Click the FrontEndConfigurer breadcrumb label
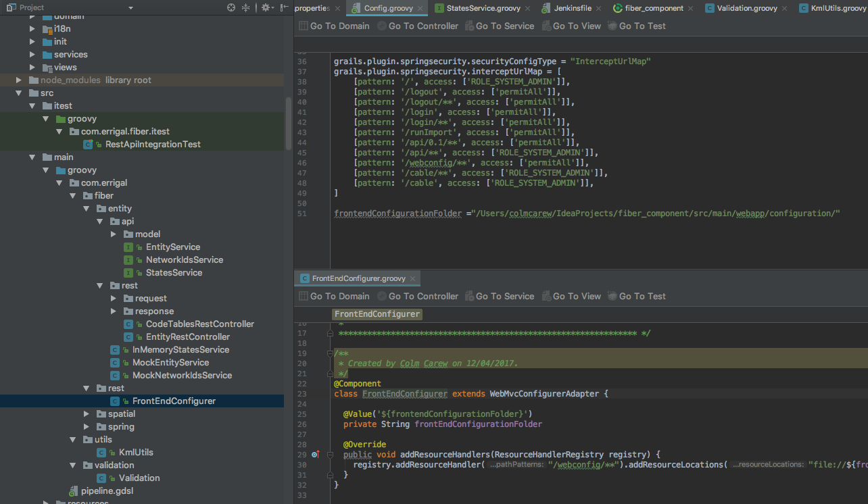The image size is (868, 504). 377,314
